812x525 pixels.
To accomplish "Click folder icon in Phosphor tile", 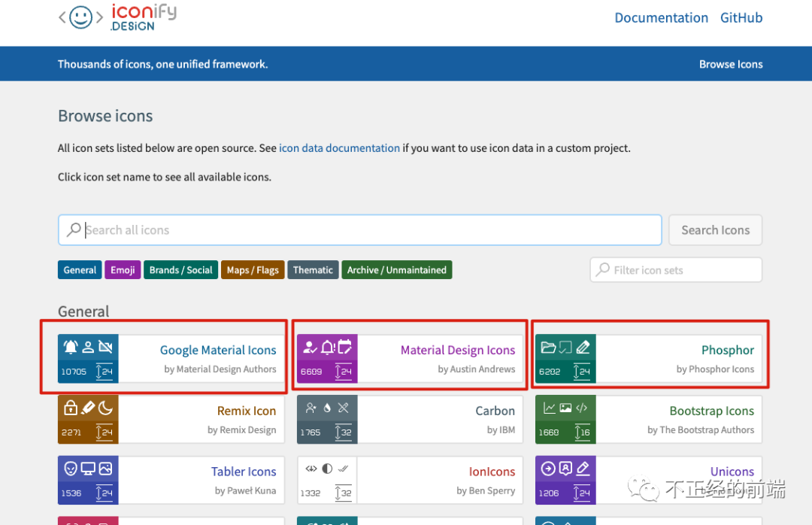I will [548, 347].
